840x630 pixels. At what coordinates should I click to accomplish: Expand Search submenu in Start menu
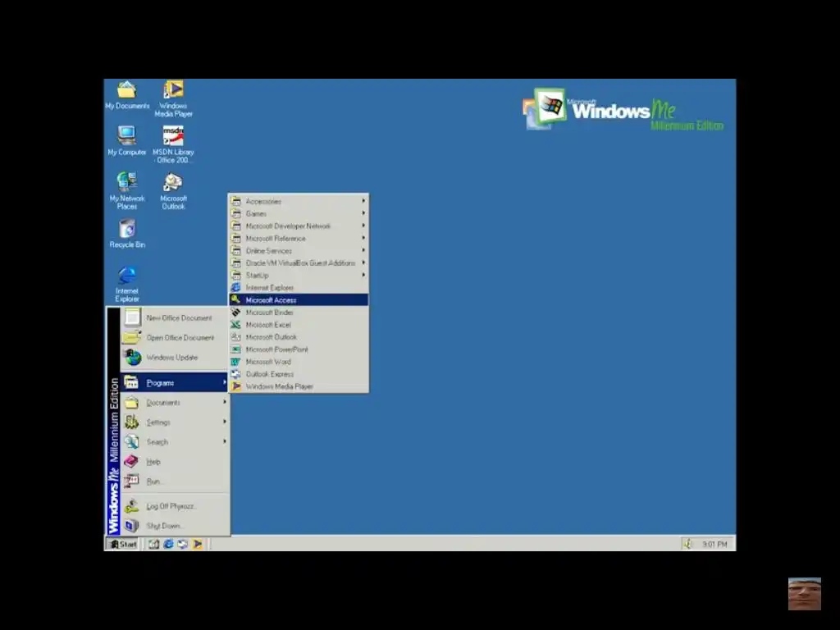tap(176, 442)
